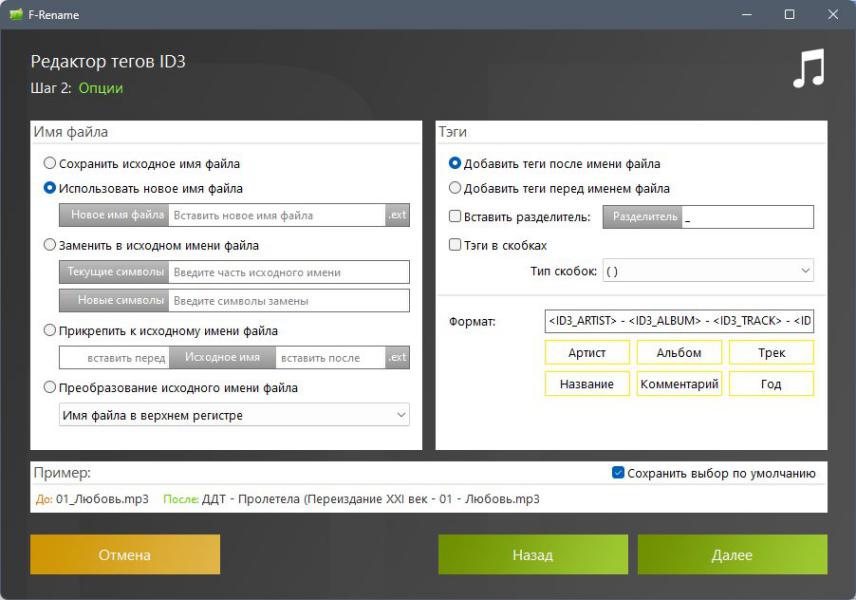Viewport: 856px width, 600px height.
Task: Click the example text '01_Любовь.mp3'
Action: click(x=102, y=498)
